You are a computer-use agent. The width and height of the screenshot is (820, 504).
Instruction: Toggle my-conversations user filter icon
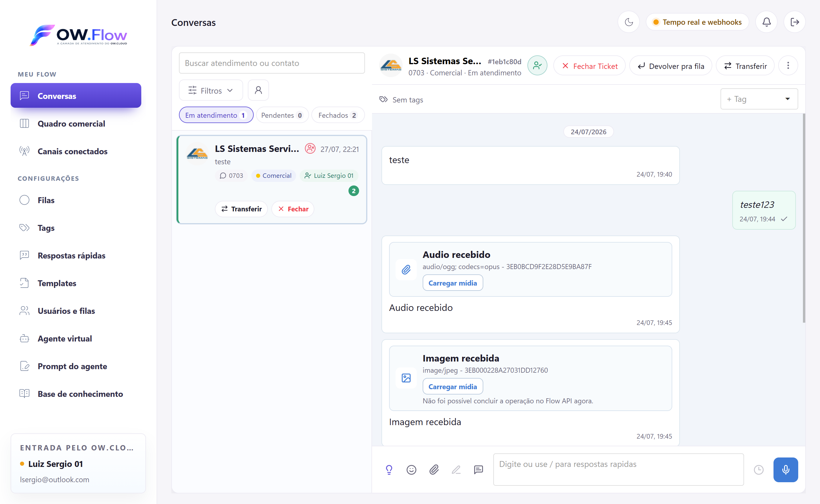point(258,90)
